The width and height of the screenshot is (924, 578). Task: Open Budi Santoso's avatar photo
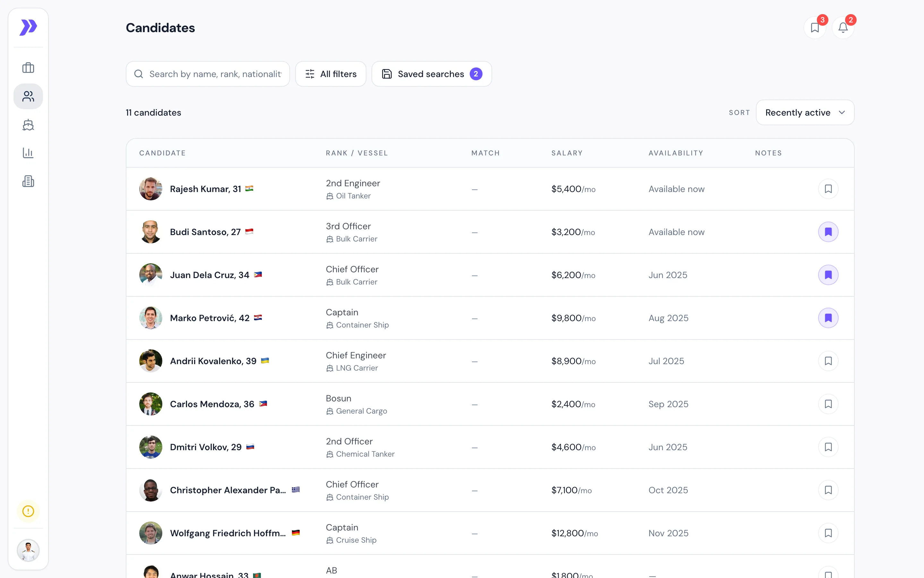(151, 232)
